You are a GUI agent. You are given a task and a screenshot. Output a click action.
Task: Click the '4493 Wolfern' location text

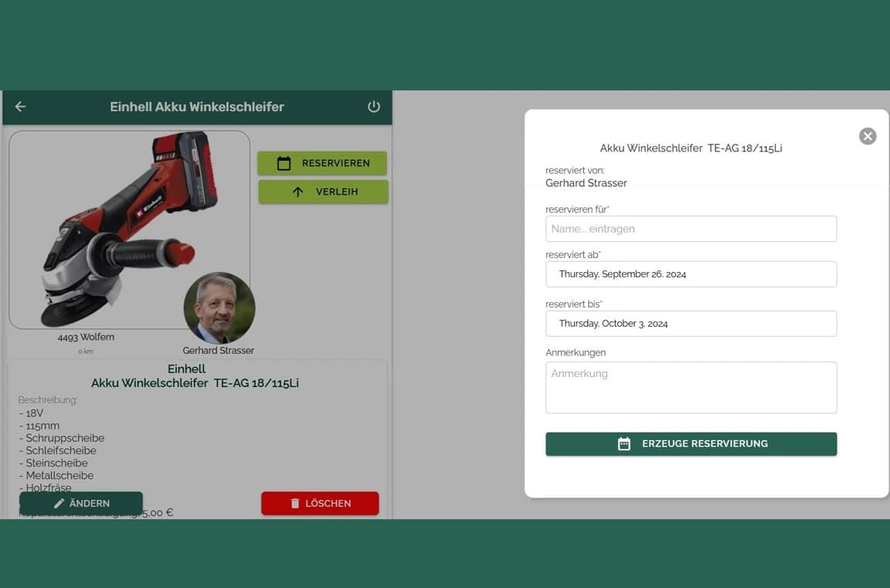tap(86, 337)
